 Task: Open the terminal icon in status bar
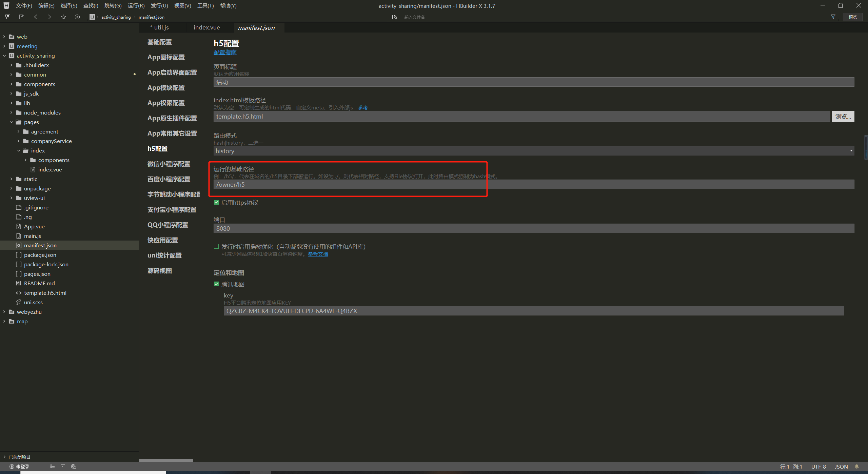63,467
